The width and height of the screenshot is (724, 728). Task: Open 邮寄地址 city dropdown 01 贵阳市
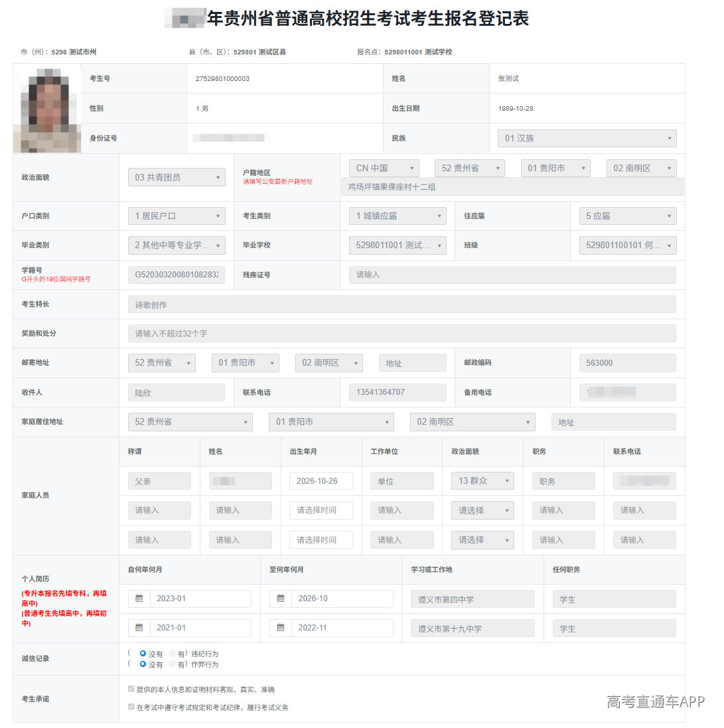(245, 362)
